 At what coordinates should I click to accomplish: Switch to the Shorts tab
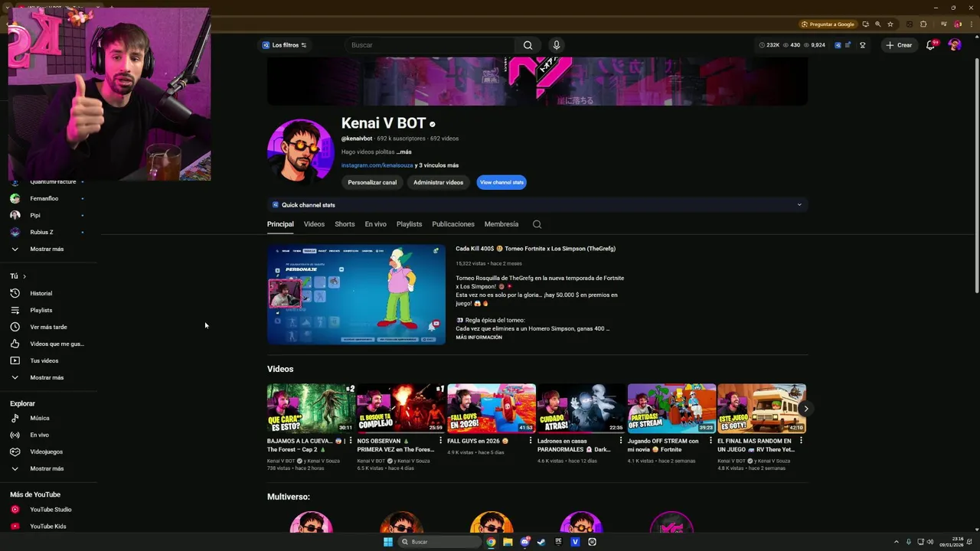pos(345,224)
